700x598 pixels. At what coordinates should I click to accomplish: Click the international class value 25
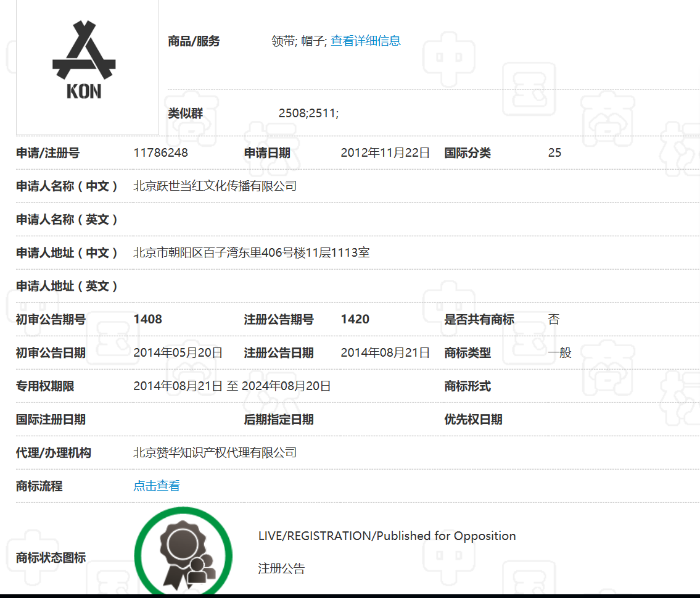click(554, 152)
